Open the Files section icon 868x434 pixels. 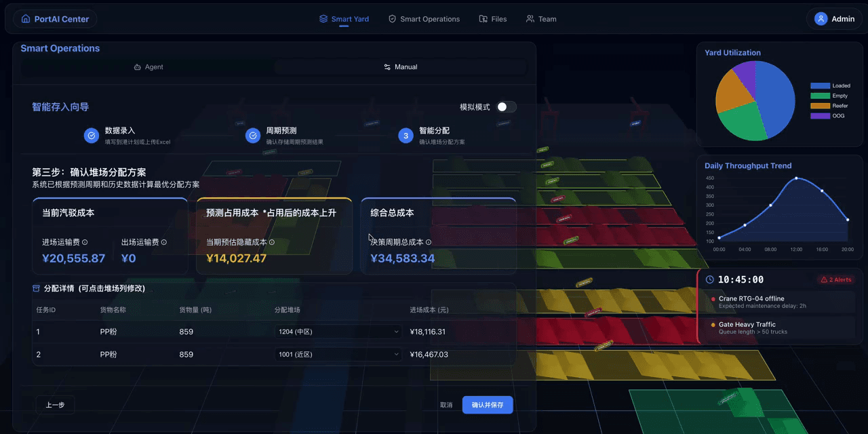[482, 19]
